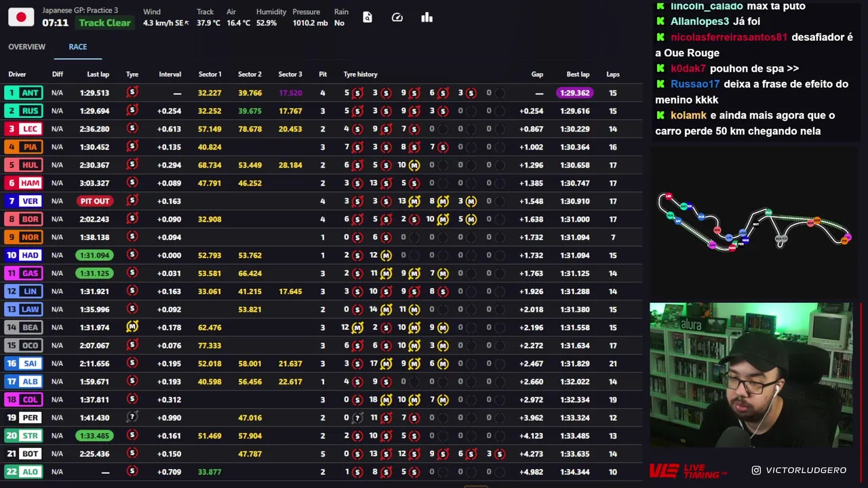Click the Last lap column header
This screenshot has height=488, width=868.
click(x=98, y=75)
